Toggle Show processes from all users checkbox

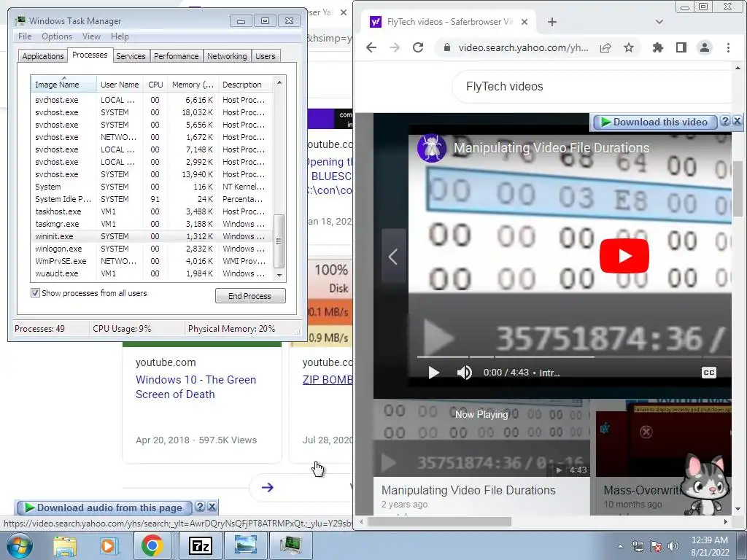[x=35, y=293]
